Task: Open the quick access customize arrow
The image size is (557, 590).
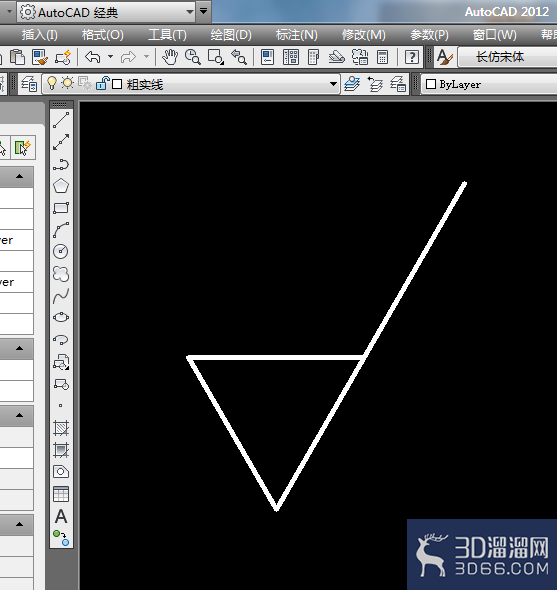Action: coord(203,11)
